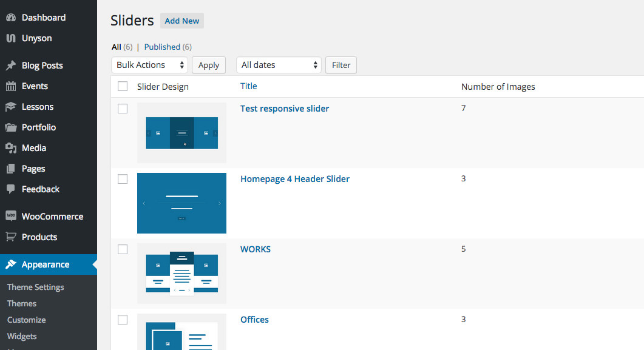
Task: Apply the selected bulk action
Action: click(209, 65)
